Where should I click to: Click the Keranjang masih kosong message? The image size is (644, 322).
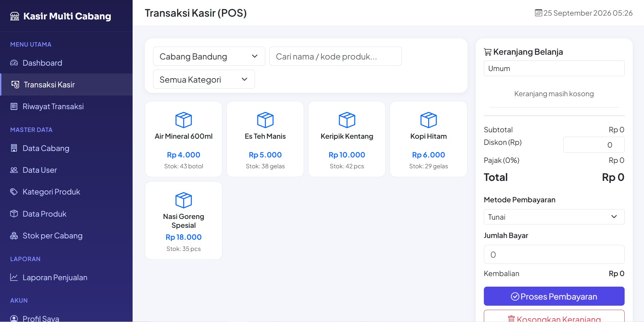click(554, 94)
